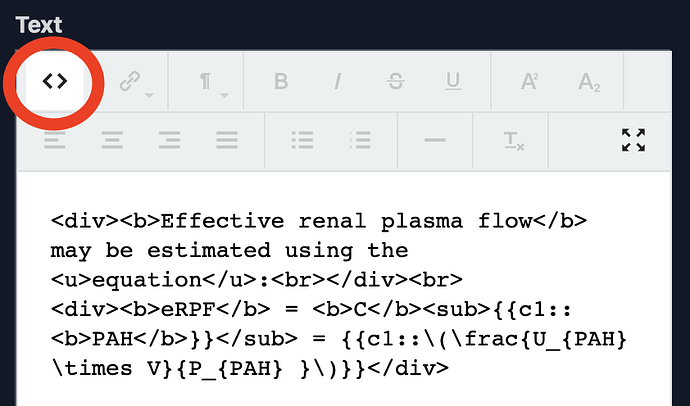Justify the text alignment
690x406 pixels.
tap(228, 141)
